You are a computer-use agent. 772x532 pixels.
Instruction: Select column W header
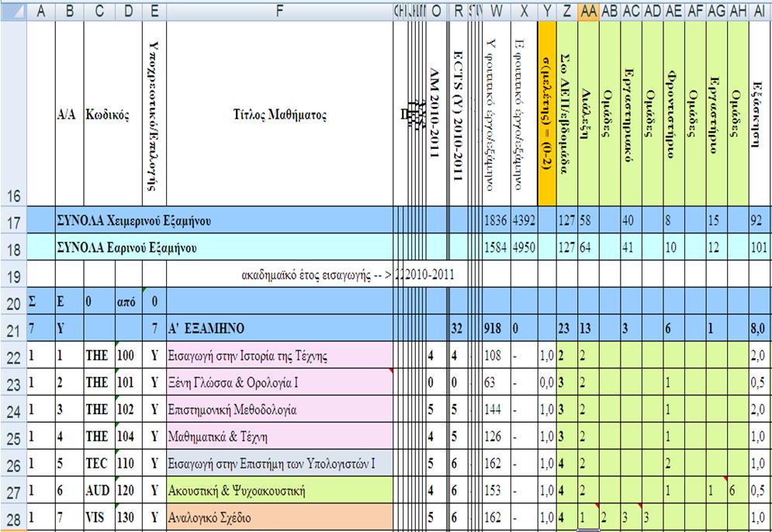[497, 12]
